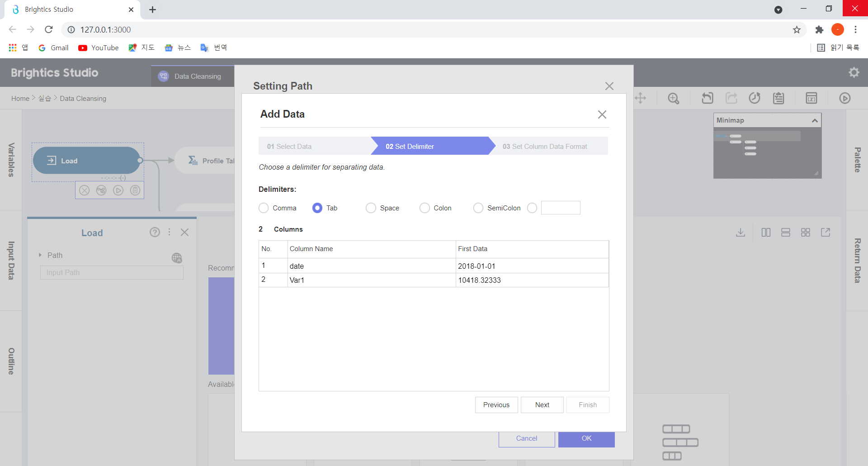Click the Load node clipboard icon
The image size is (868, 466).
(135, 190)
